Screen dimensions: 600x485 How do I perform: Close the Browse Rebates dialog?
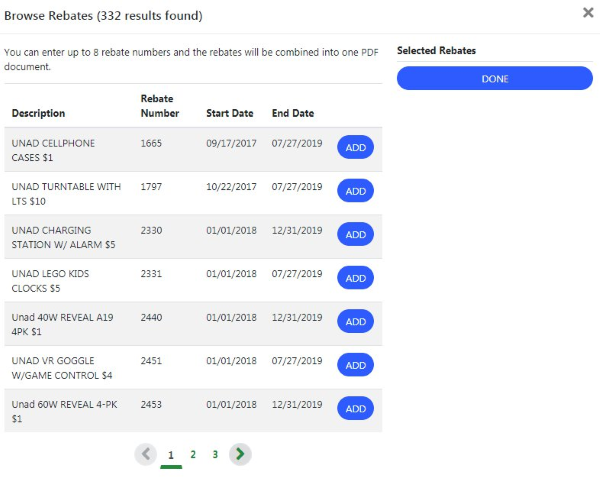587,13
